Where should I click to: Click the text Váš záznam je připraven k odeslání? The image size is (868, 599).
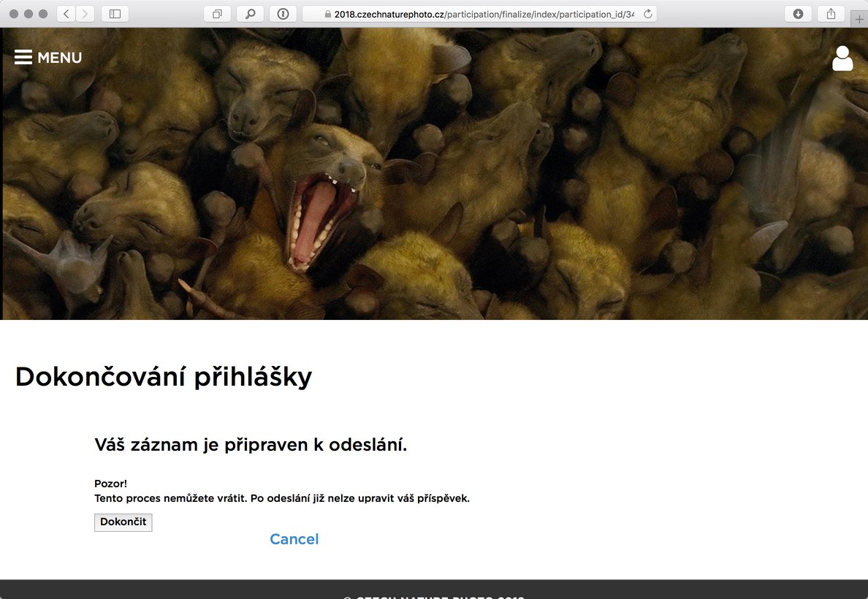[x=251, y=445]
